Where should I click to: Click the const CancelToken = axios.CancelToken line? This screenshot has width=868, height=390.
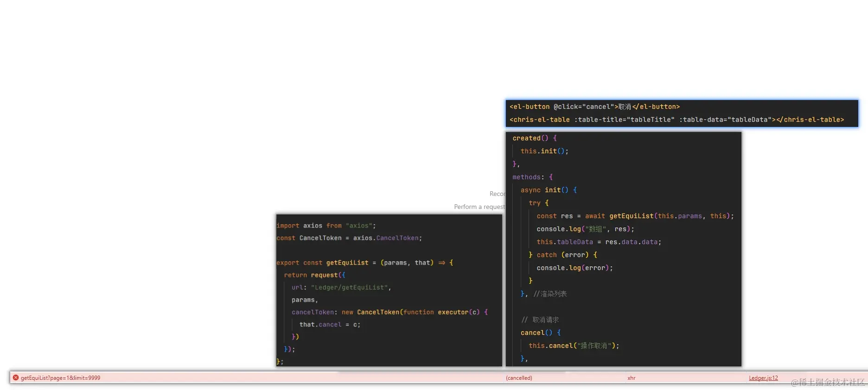point(349,238)
